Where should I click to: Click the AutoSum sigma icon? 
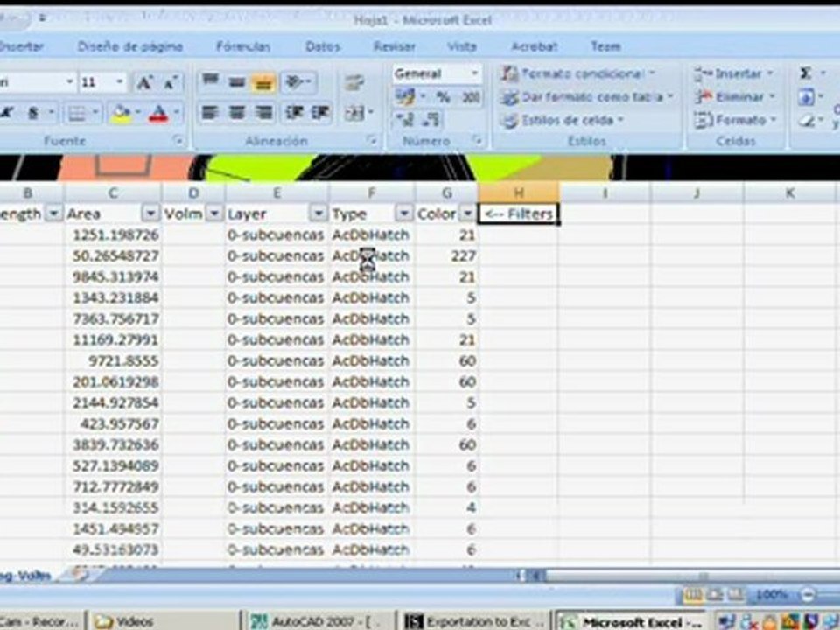coord(805,73)
